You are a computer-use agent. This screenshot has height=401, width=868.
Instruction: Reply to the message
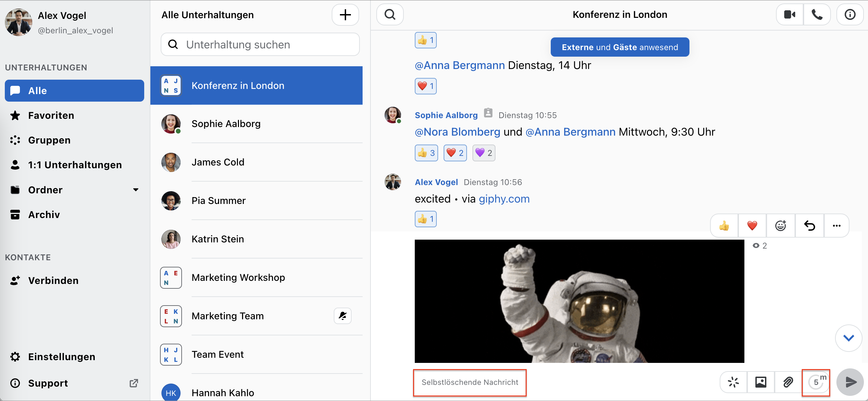tap(809, 226)
